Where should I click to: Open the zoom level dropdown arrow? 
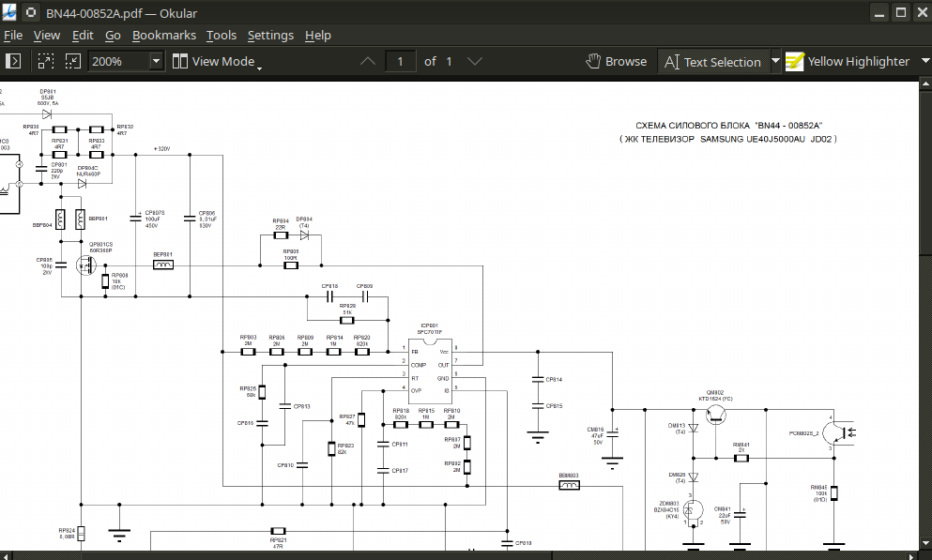pos(156,61)
